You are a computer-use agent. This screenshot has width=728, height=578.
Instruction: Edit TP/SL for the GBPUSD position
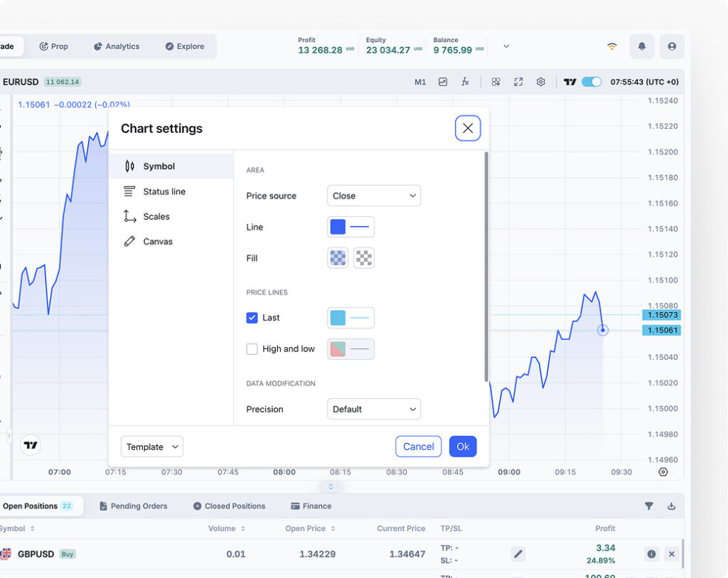coord(518,554)
